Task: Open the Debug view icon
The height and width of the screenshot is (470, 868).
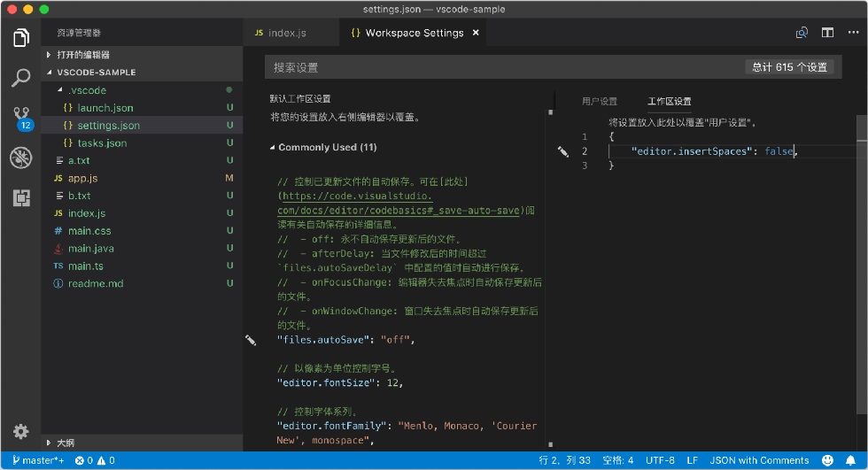Action: 21,158
